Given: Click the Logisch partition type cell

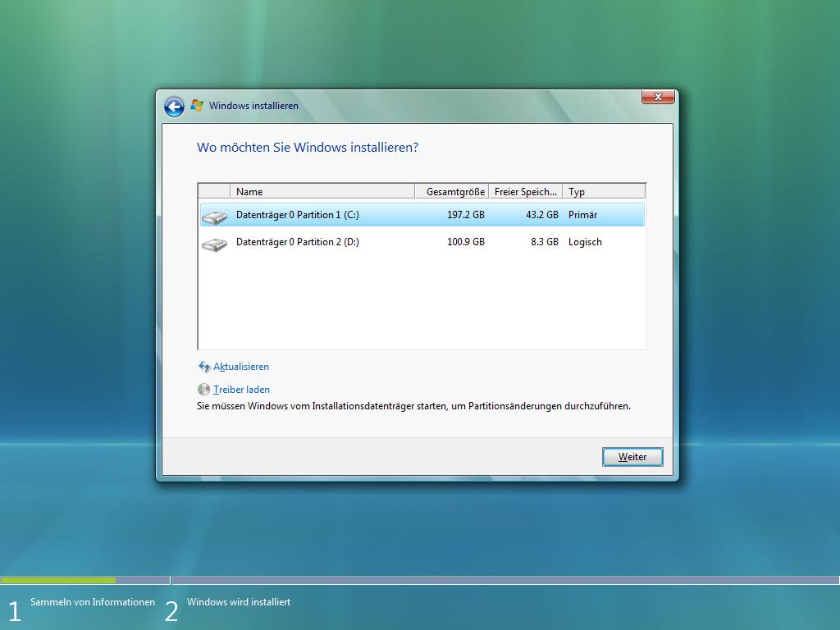Looking at the screenshot, I should pos(585,242).
